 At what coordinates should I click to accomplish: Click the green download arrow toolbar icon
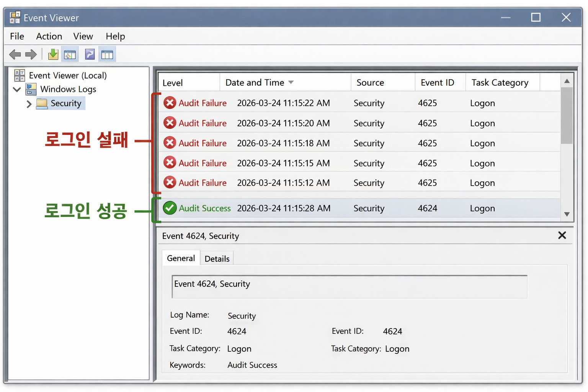pos(53,54)
